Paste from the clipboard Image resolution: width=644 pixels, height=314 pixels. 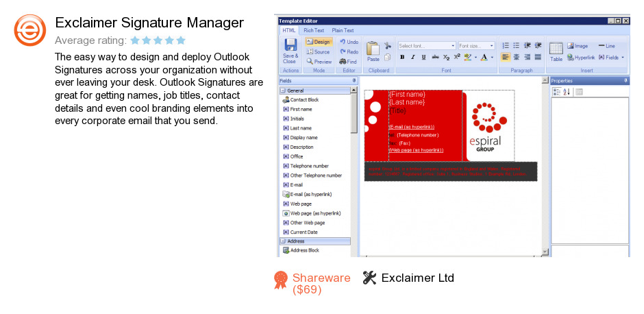pyautogui.click(x=373, y=52)
